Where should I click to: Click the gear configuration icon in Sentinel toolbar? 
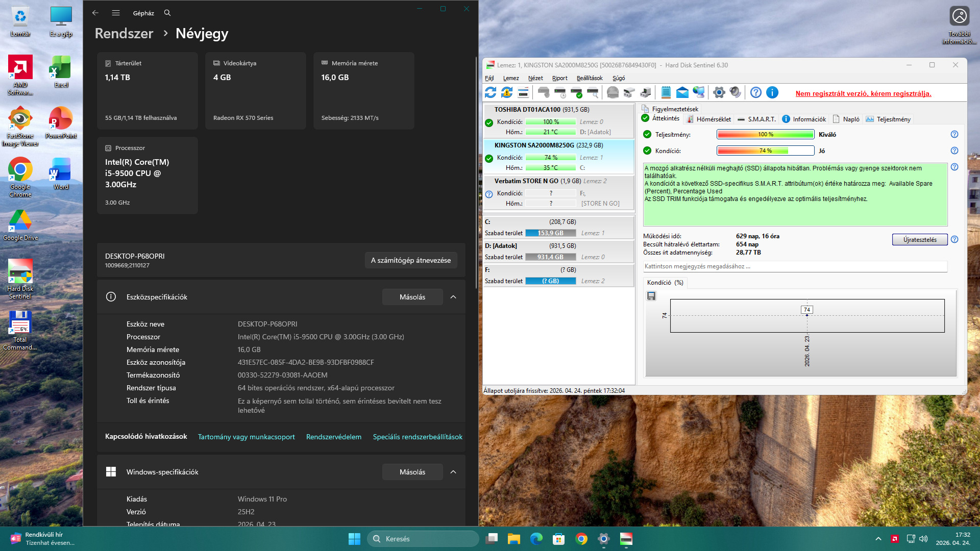tap(719, 92)
